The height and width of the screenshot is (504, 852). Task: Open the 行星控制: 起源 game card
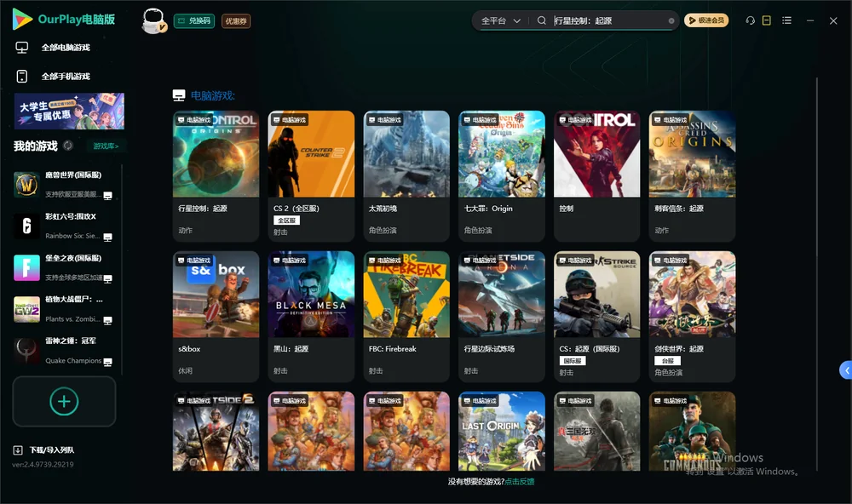pos(216,176)
